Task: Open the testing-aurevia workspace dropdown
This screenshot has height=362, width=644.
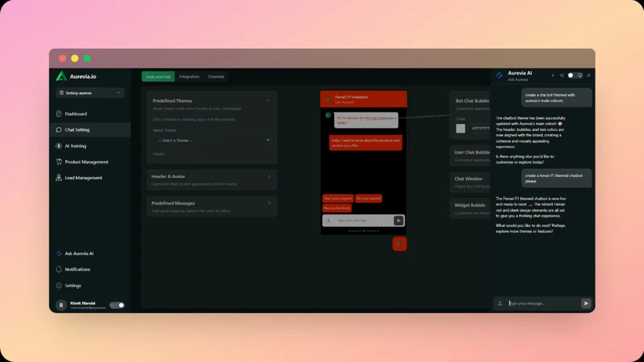Action: 90,93
